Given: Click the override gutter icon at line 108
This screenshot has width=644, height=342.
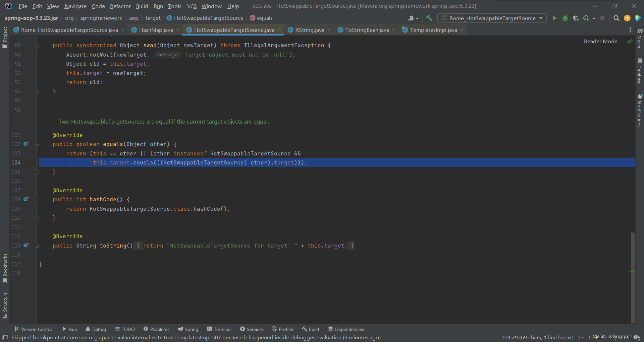Looking at the screenshot, I should [x=26, y=199].
